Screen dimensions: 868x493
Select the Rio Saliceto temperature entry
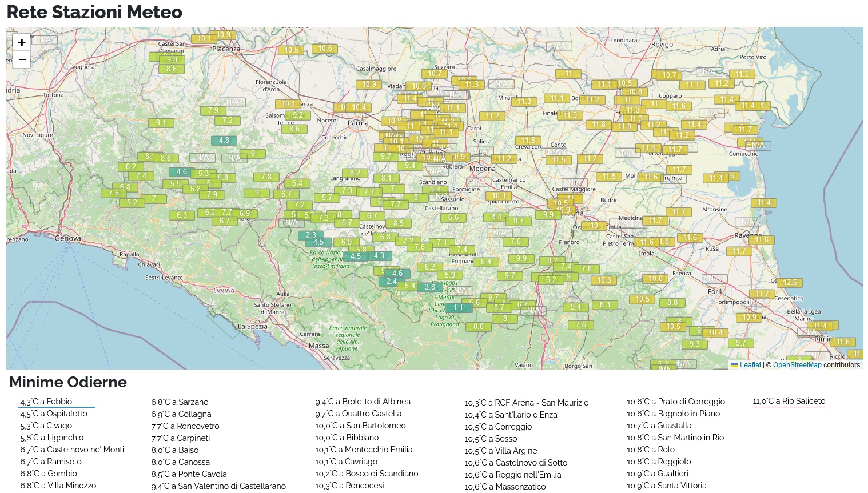[x=789, y=401]
